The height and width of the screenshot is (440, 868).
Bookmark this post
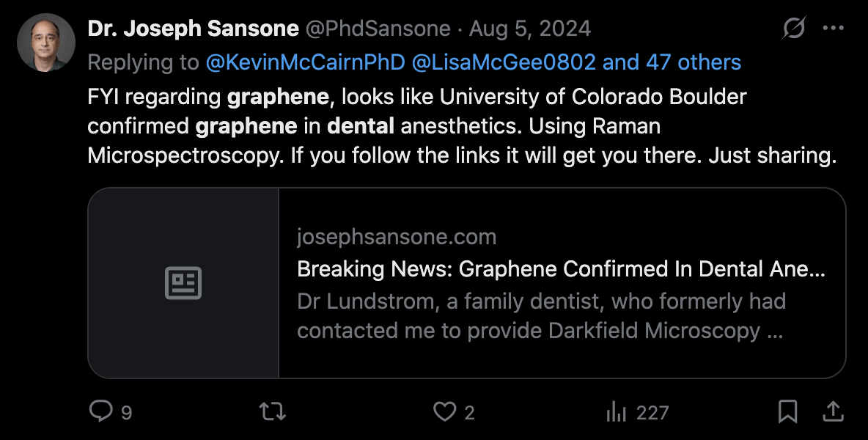[787, 412]
